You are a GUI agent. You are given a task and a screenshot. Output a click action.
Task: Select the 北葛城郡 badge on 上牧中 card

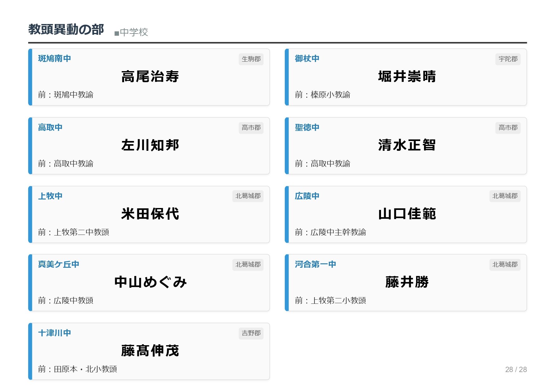coord(248,196)
